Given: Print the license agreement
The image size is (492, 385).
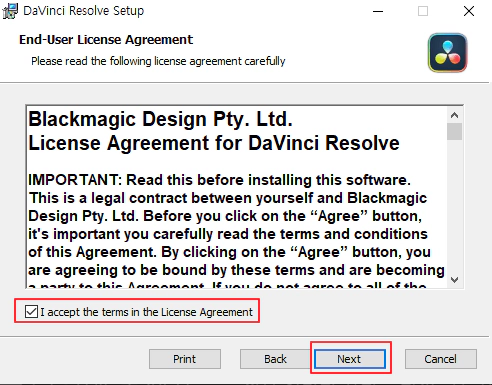Looking at the screenshot, I should pos(185,359).
